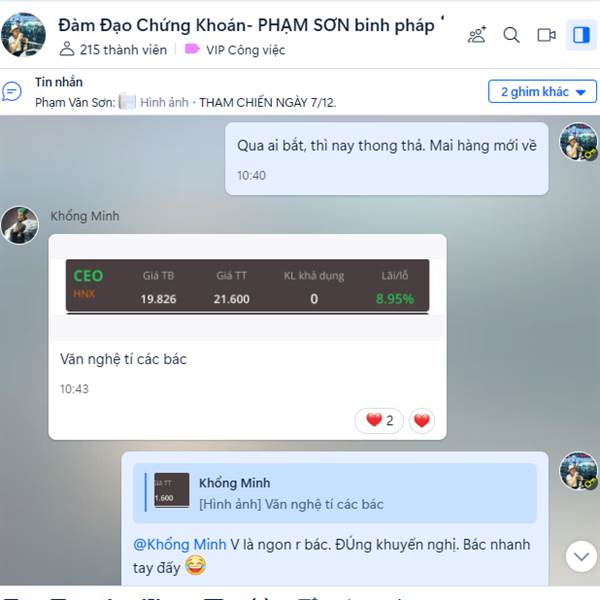Image resolution: width=600 pixels, height=600 pixels.
Task: Toggle the conversation info sidebar panel
Action: coord(581,35)
